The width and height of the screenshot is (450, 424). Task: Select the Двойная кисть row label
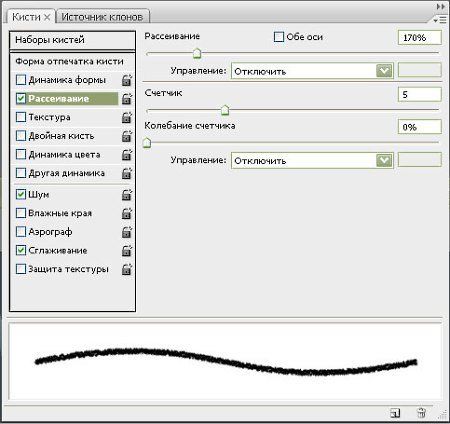point(61,136)
